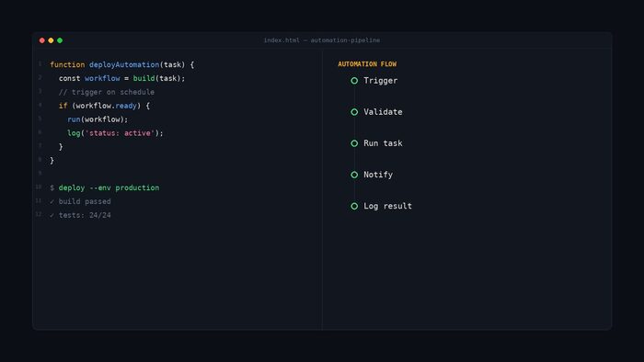644x362 pixels.
Task: Click the Validate step circle
Action: (x=354, y=112)
